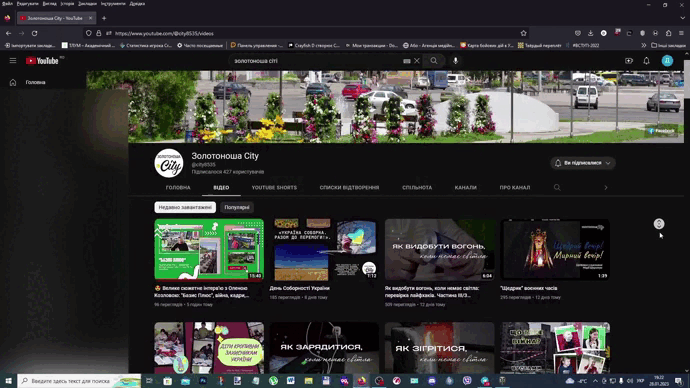Click the green Базис Плюс video thumbnail
690x388 pixels.
[209, 250]
